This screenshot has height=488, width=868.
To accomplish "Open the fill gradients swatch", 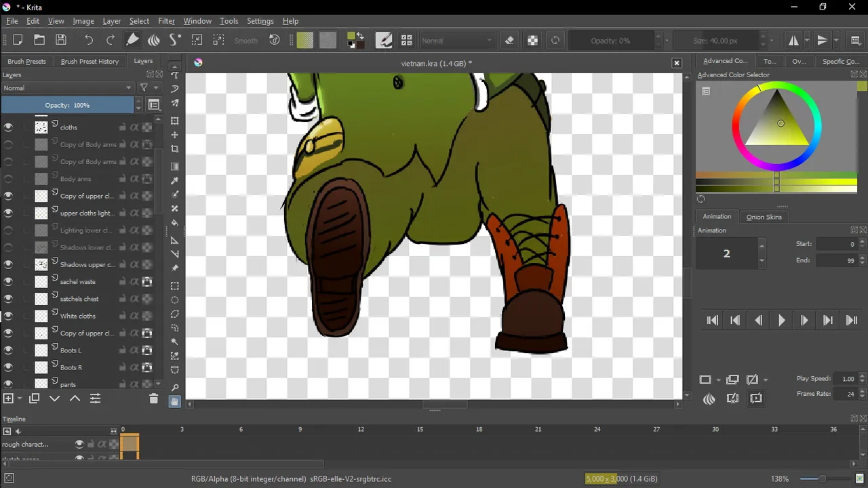I will coord(305,40).
